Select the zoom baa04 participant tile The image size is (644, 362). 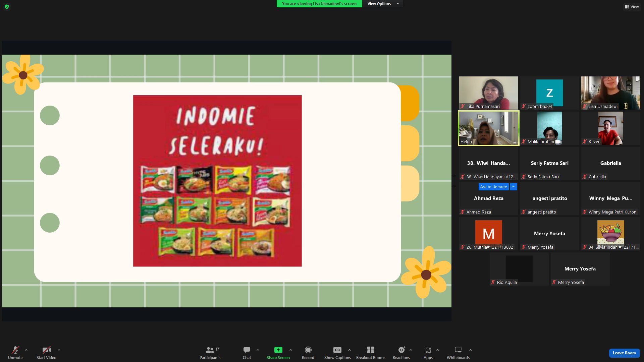550,93
